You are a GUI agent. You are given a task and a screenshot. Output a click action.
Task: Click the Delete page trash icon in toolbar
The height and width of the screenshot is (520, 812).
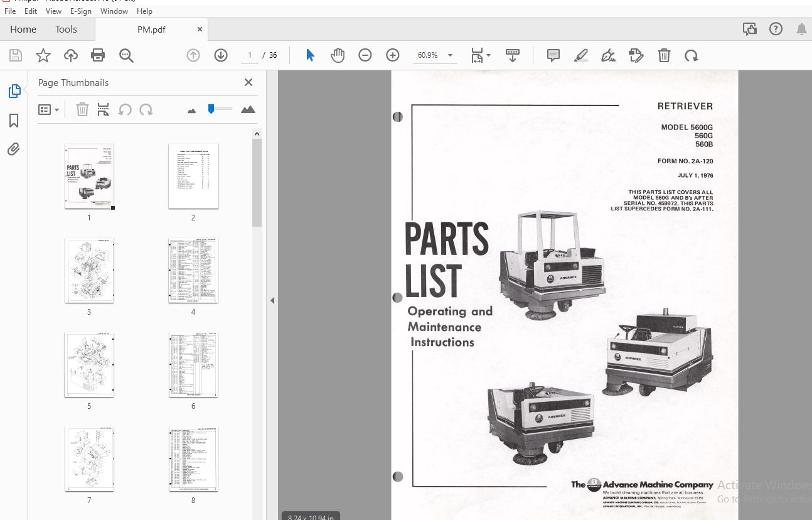(664, 55)
